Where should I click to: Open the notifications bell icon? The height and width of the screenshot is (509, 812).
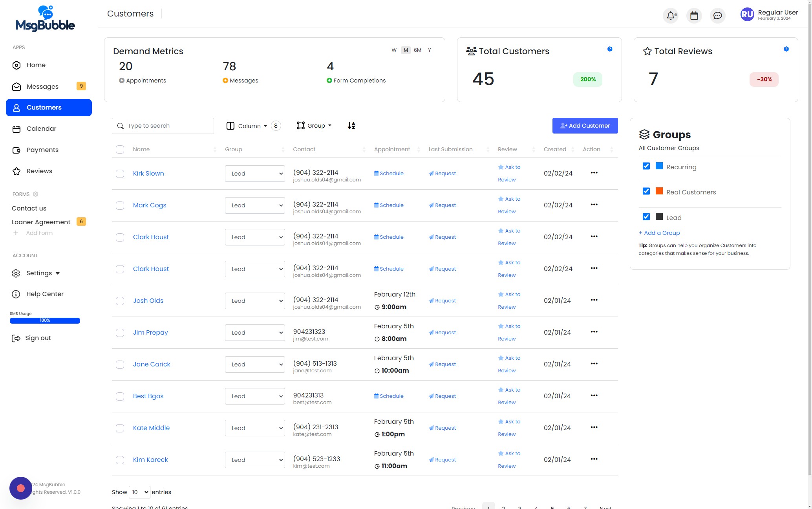coord(671,16)
